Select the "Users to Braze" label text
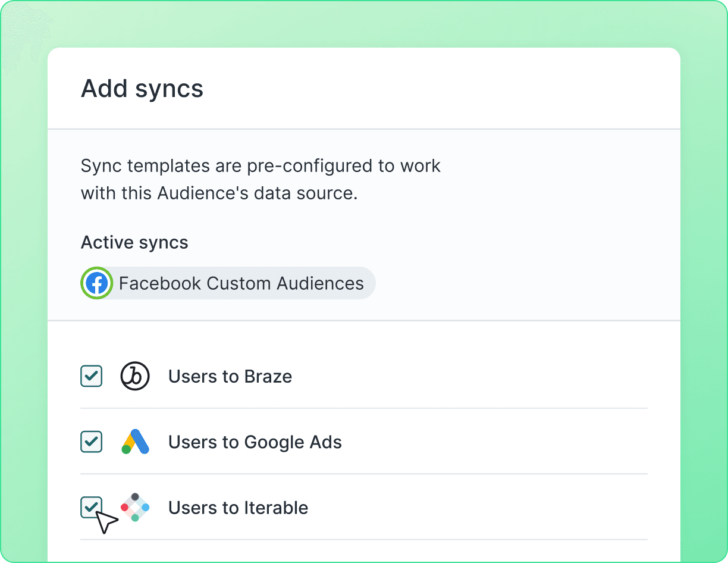This screenshot has height=563, width=728. pos(230,377)
